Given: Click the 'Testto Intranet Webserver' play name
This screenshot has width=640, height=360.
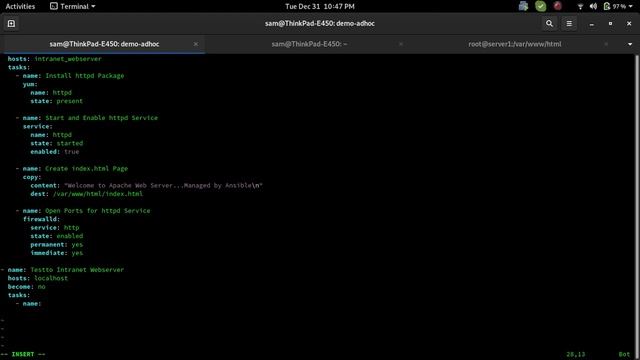Looking at the screenshot, I should pyautogui.click(x=77, y=270).
